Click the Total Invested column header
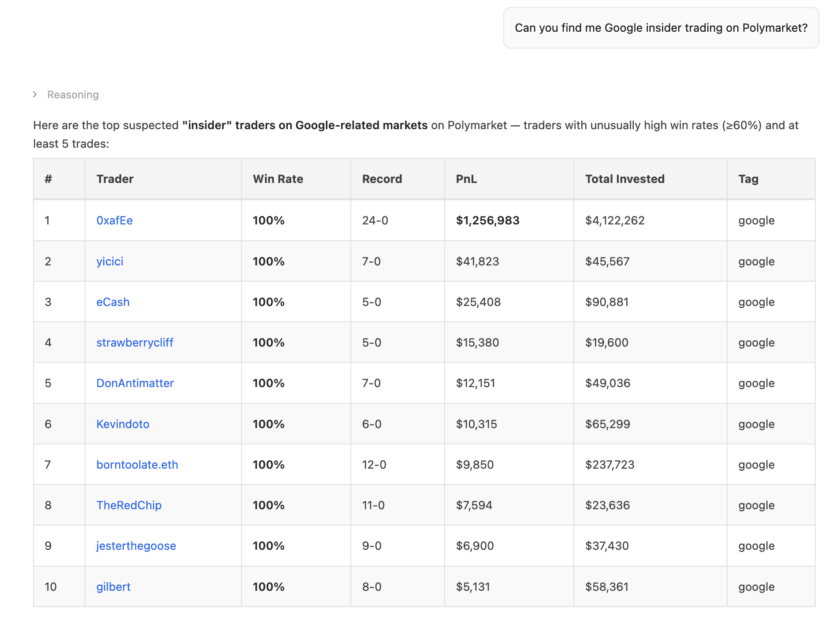This screenshot has height=619, width=840. 624,179
